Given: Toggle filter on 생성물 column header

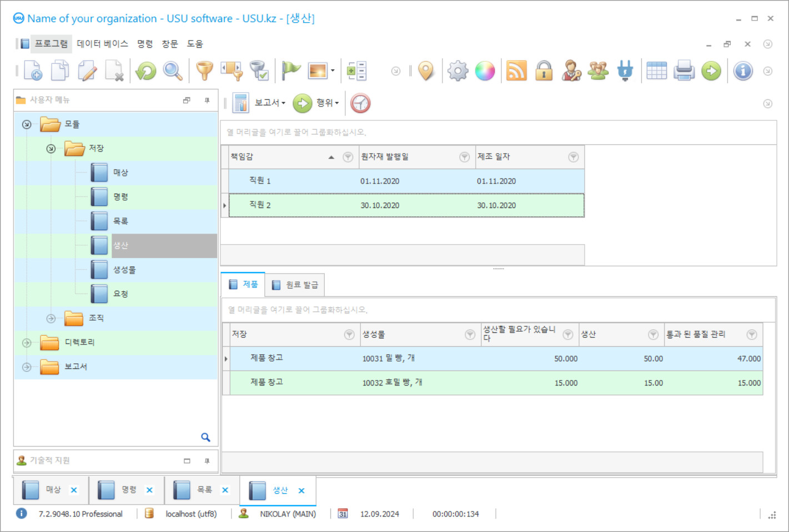Looking at the screenshot, I should tap(470, 335).
